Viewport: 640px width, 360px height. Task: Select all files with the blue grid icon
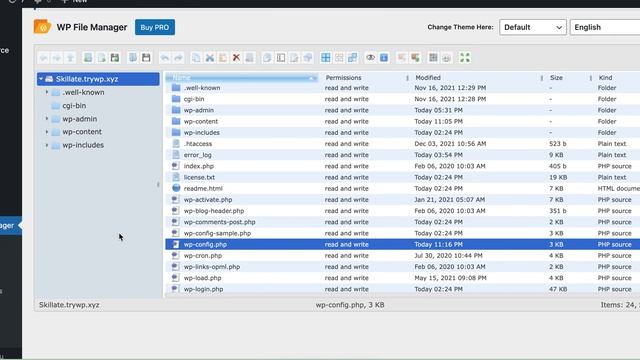tap(326, 58)
